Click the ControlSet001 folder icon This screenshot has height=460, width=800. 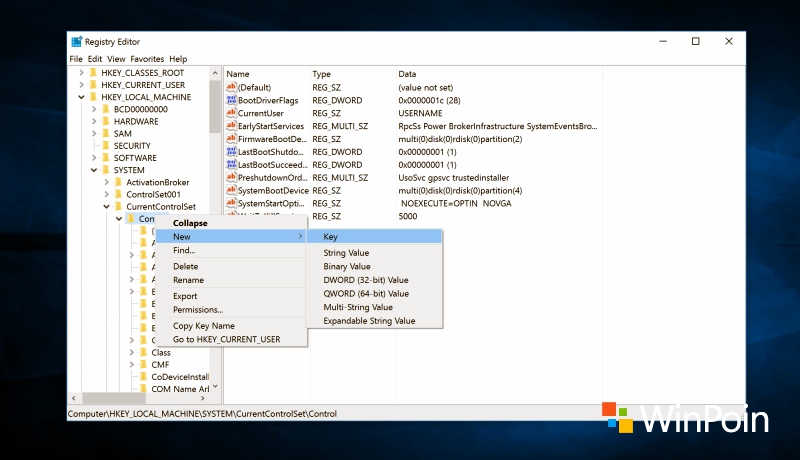(x=119, y=194)
